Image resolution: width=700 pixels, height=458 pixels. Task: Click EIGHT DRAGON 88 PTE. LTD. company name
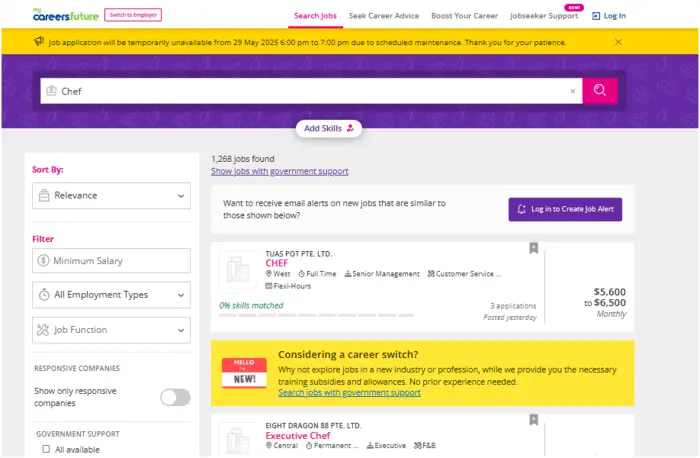coord(313,425)
